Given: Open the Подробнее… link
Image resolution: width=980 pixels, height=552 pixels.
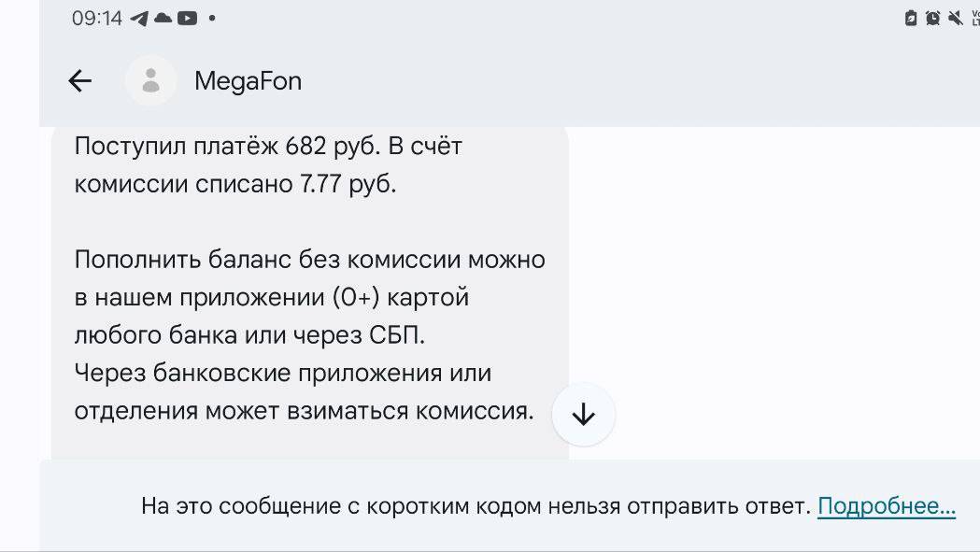Looking at the screenshot, I should tap(887, 506).
